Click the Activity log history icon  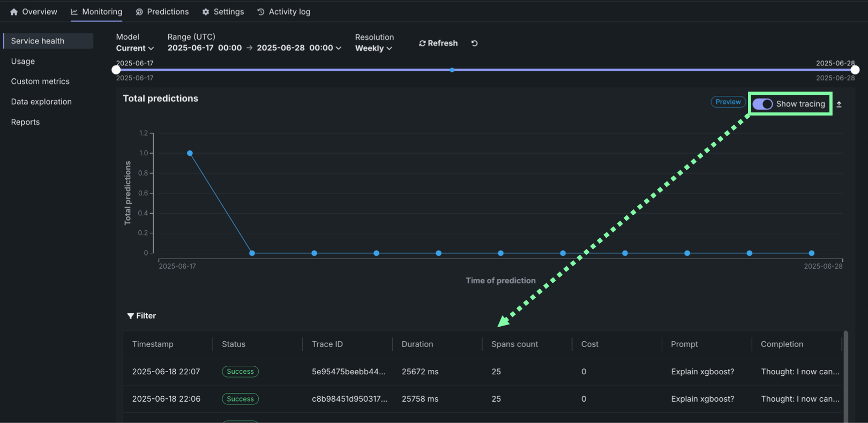pos(261,12)
